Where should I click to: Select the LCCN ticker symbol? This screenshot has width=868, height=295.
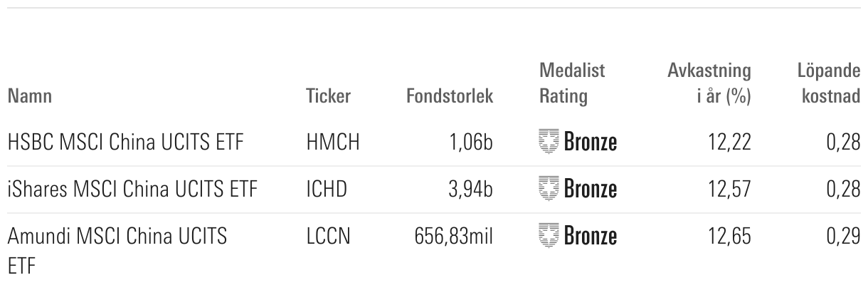click(x=328, y=236)
